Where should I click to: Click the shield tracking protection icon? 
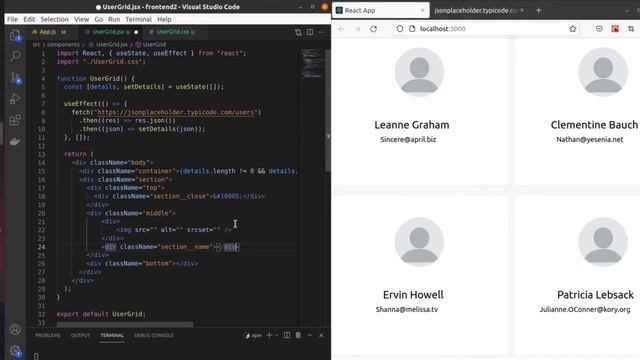(x=400, y=29)
